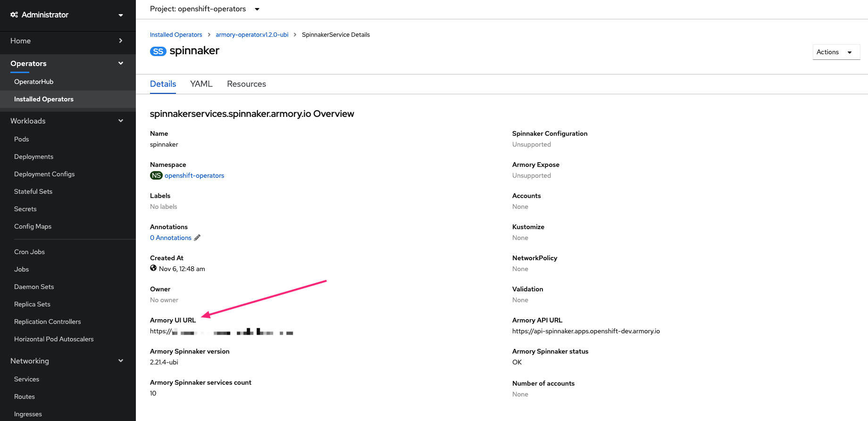Go to Routes under Networking
This screenshot has height=421, width=868.
[25, 396]
